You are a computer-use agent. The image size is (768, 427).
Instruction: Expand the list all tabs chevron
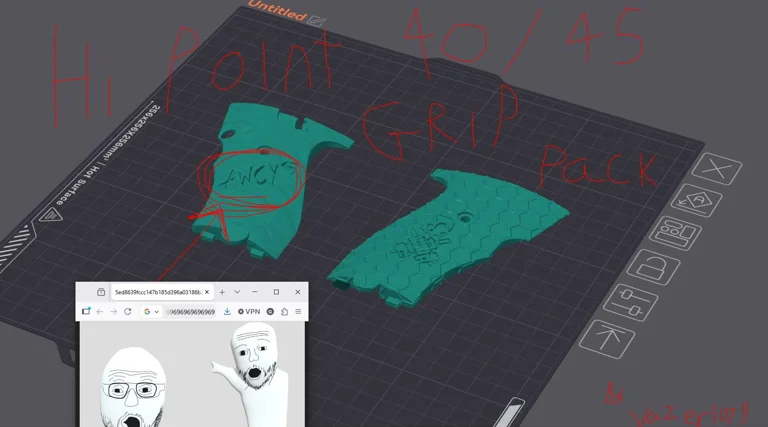237,292
